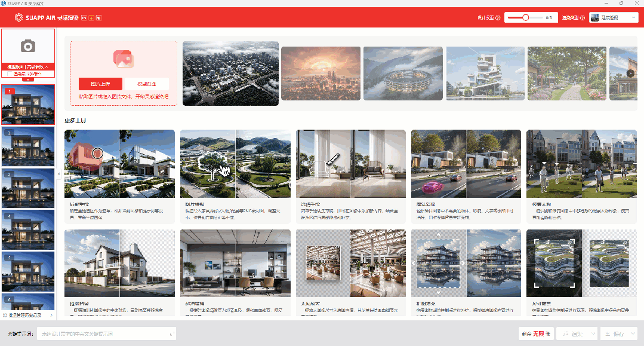Click the orange plus icon in header
644x346 pixels.
click(x=91, y=18)
